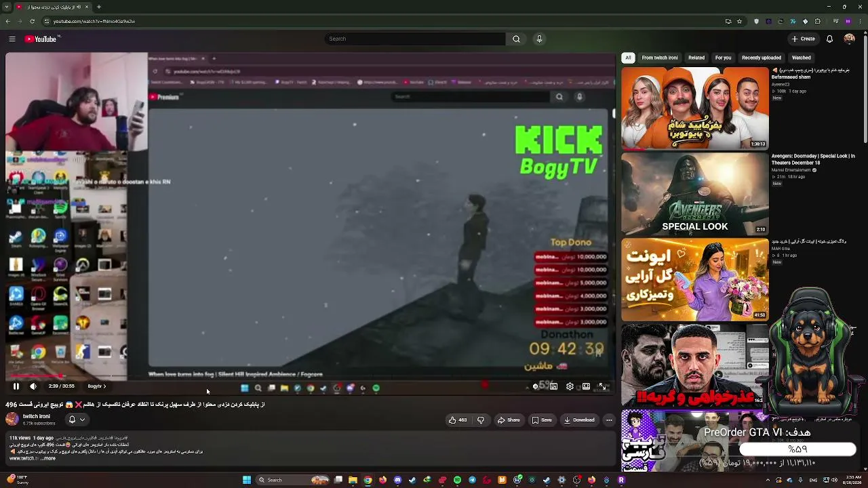Viewport: 868px width, 488px height.
Task: Open the 41:50 flower arranging video thumbnail
Action: (x=695, y=280)
